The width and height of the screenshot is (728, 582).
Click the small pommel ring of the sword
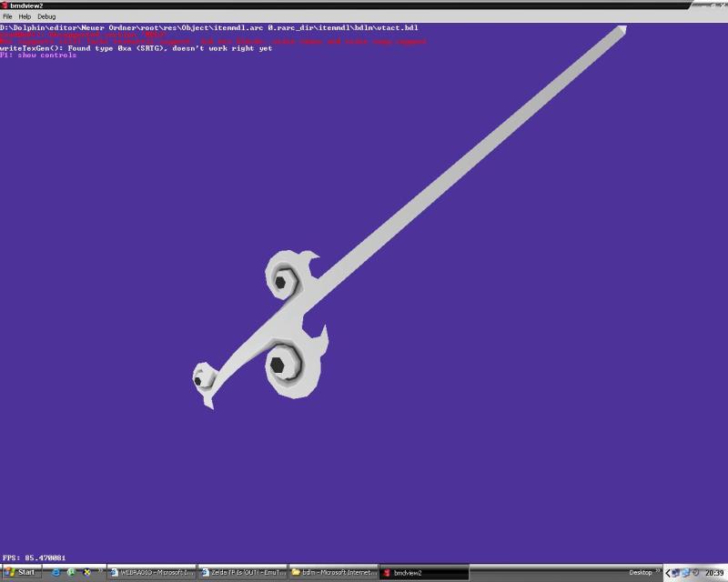coord(203,377)
